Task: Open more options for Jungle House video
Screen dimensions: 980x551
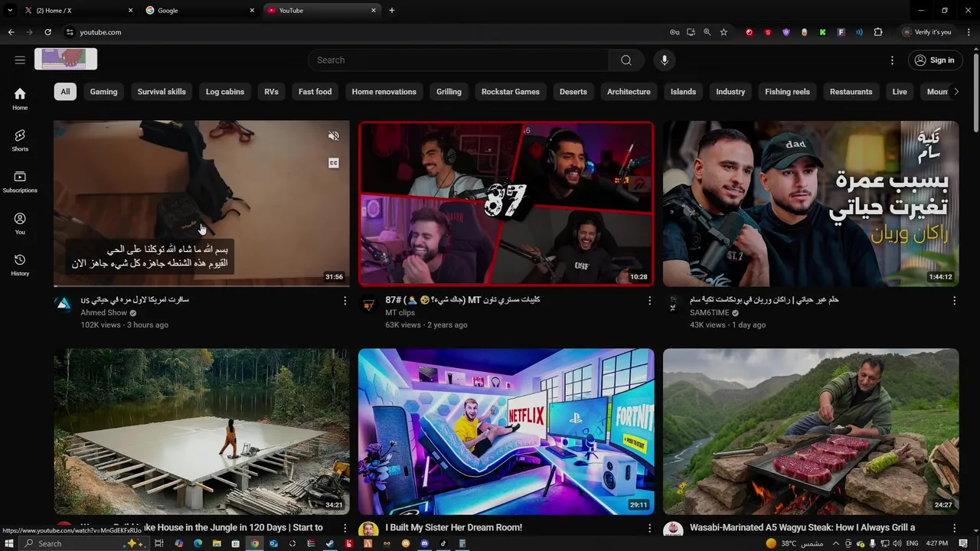Action: (x=345, y=528)
